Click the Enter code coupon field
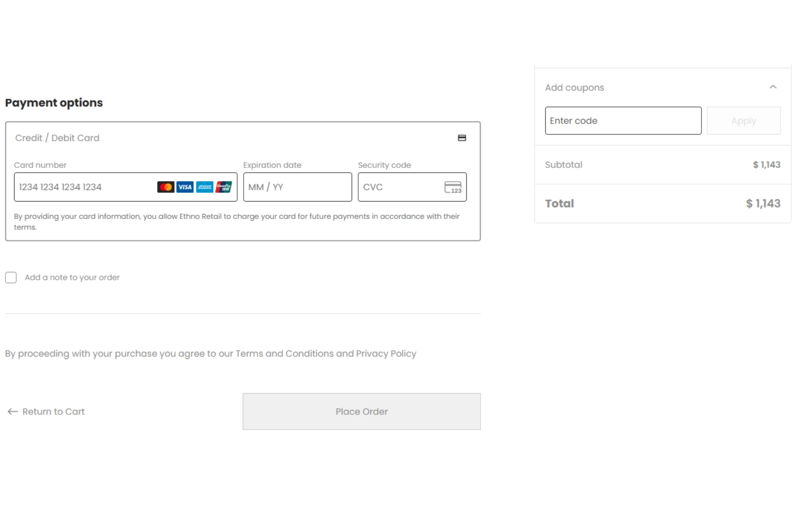The width and height of the screenshot is (798, 532). (623, 121)
